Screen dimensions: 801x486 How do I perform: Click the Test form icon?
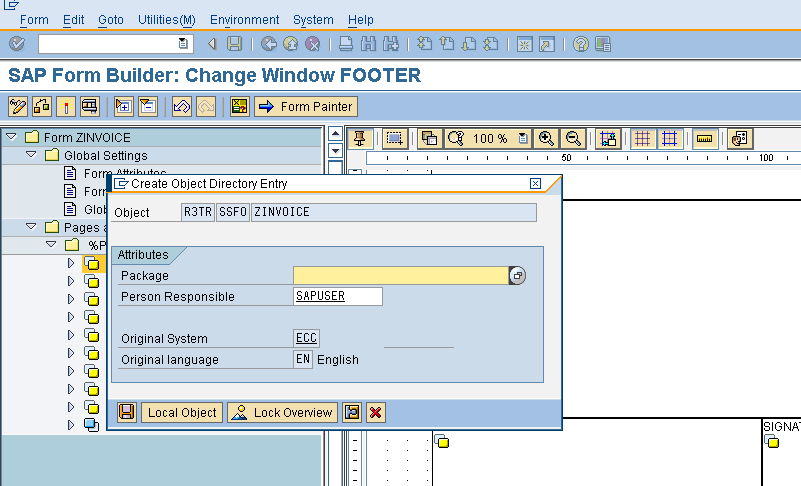(90, 107)
